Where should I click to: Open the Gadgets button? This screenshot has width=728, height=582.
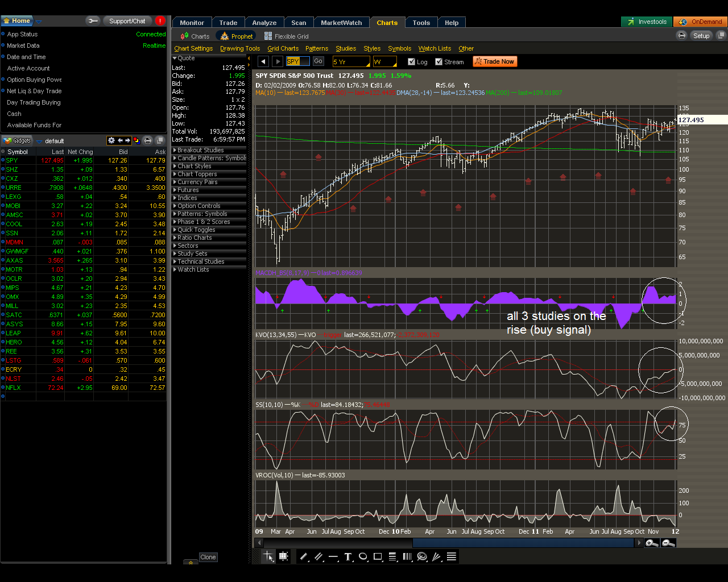click(17, 140)
